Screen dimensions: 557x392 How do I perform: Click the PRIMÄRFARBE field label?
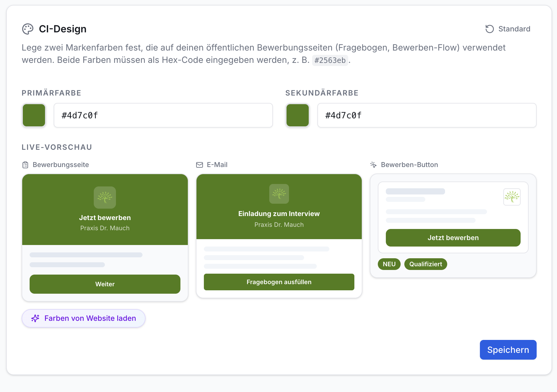point(52,93)
